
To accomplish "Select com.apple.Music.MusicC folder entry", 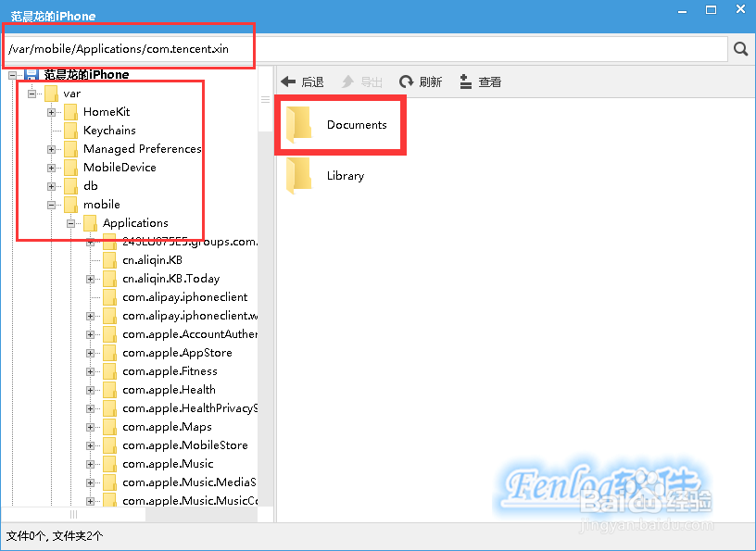I will (190, 501).
